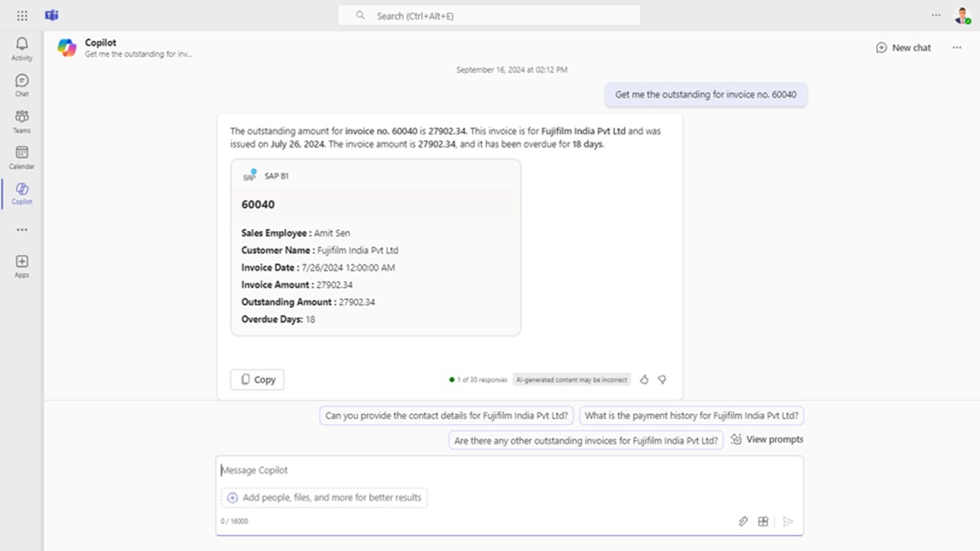Click Overdue Days 18 row

[x=278, y=319]
